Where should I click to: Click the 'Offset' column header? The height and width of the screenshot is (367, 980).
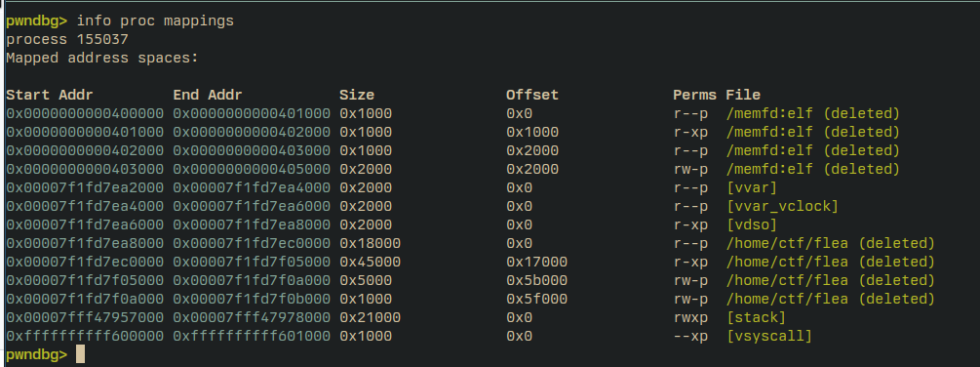pyautogui.click(x=532, y=95)
